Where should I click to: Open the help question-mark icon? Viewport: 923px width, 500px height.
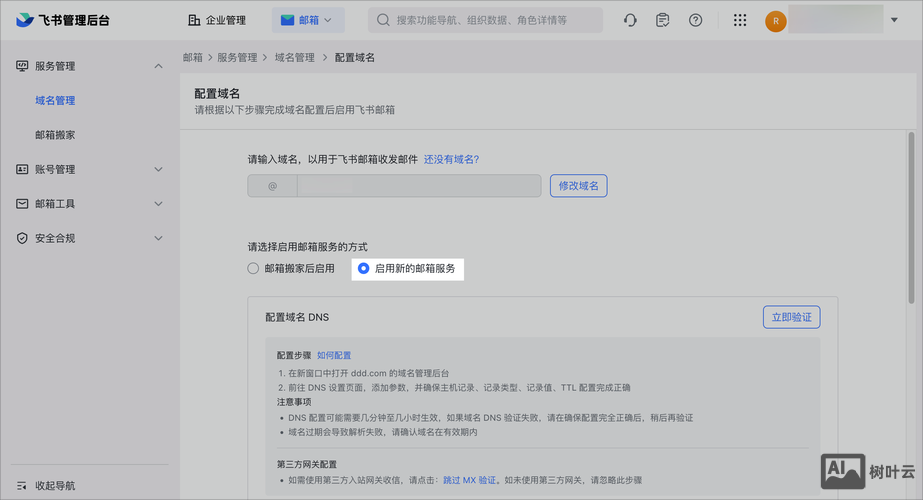pyautogui.click(x=695, y=20)
